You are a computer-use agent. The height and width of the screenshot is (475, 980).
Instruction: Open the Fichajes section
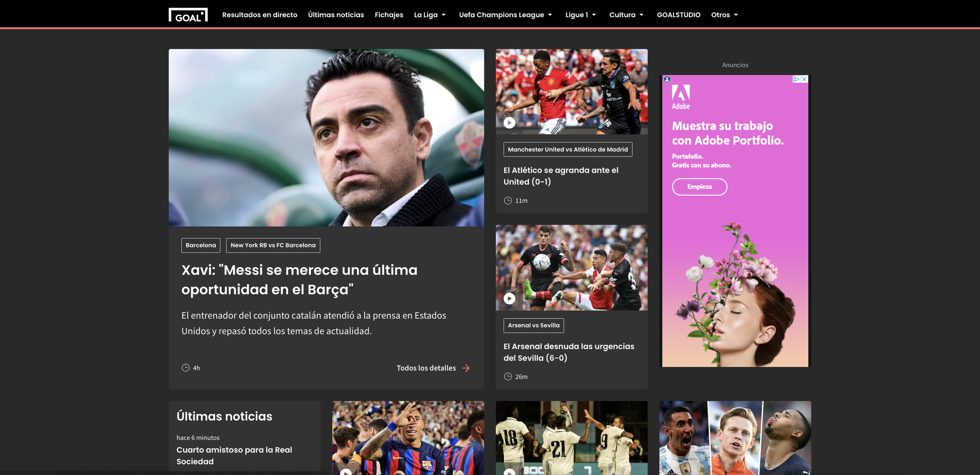[389, 15]
